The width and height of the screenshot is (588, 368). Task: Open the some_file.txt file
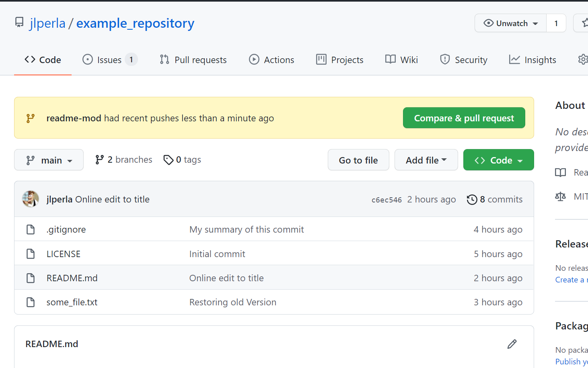pyautogui.click(x=72, y=302)
